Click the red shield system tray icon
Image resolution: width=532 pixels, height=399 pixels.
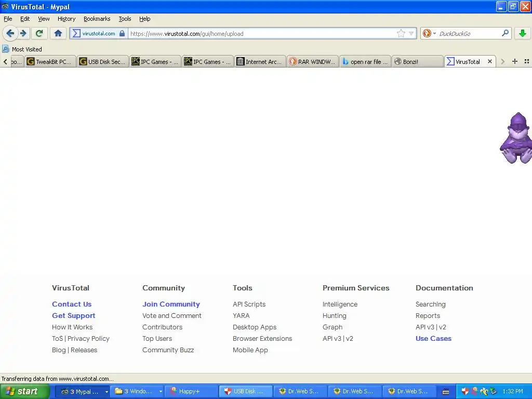[x=465, y=391]
